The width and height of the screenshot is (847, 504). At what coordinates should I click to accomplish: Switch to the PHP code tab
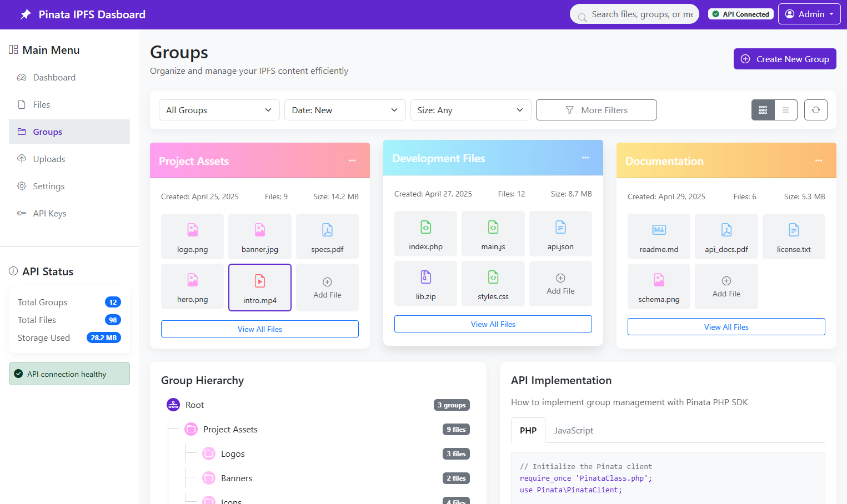pyautogui.click(x=528, y=430)
